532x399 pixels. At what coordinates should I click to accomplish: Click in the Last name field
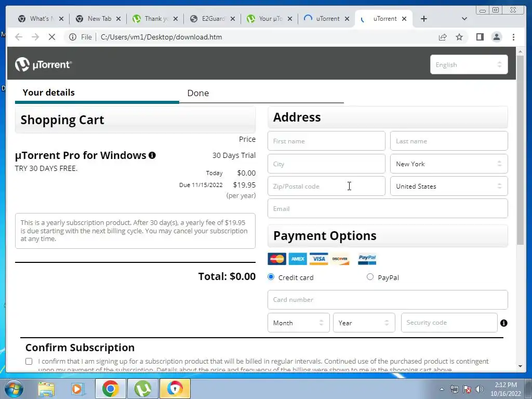pyautogui.click(x=449, y=141)
